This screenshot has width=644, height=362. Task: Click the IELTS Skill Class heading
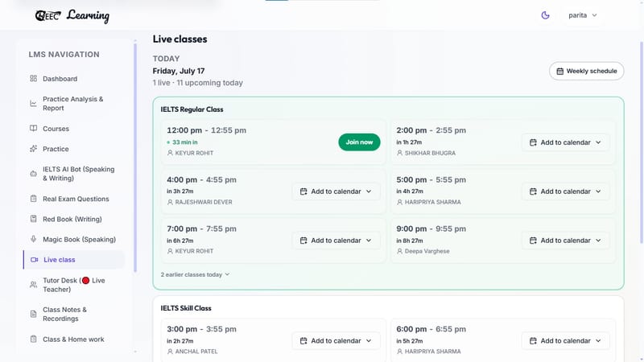(x=186, y=308)
